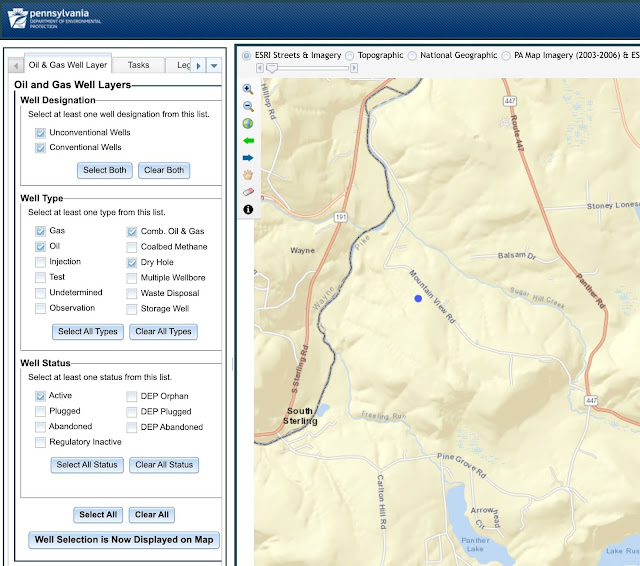Click the Panther Lake label on map

coord(475,545)
